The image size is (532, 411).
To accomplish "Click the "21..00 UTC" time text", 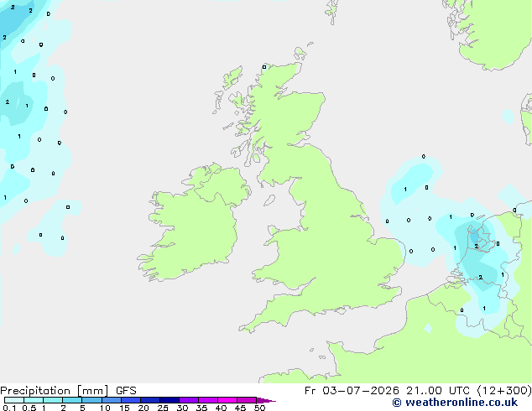I will [438, 391].
